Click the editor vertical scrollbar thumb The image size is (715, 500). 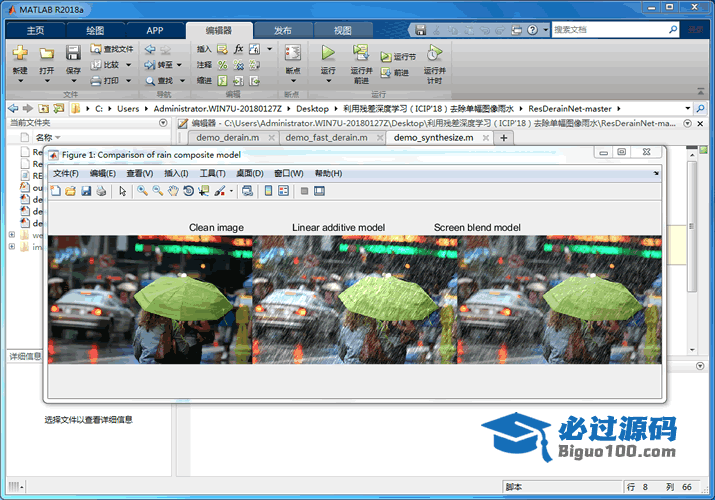pos(692,226)
